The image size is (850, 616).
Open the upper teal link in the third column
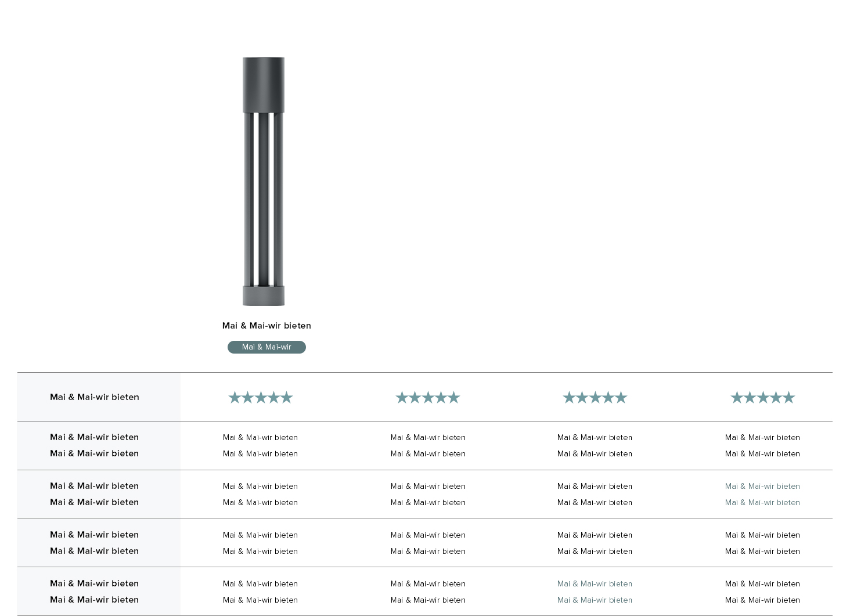595,584
